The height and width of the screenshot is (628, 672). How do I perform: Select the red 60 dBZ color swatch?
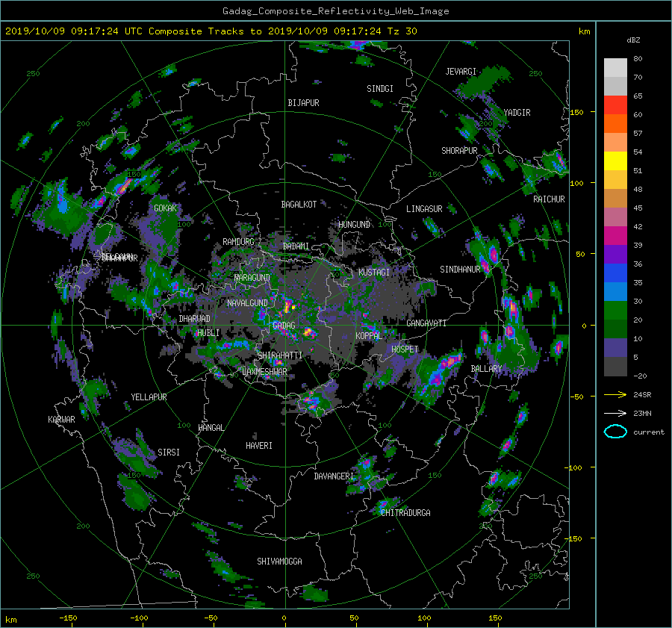pyautogui.click(x=615, y=105)
